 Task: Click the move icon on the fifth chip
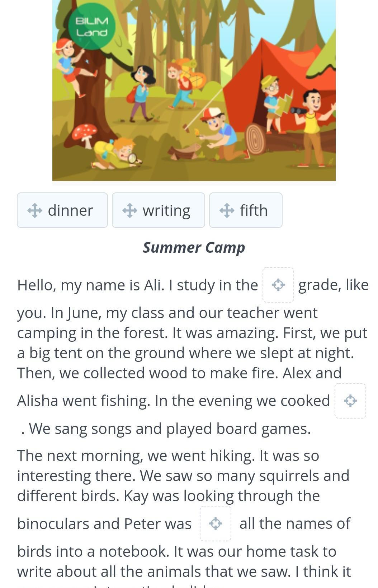pos(227,210)
